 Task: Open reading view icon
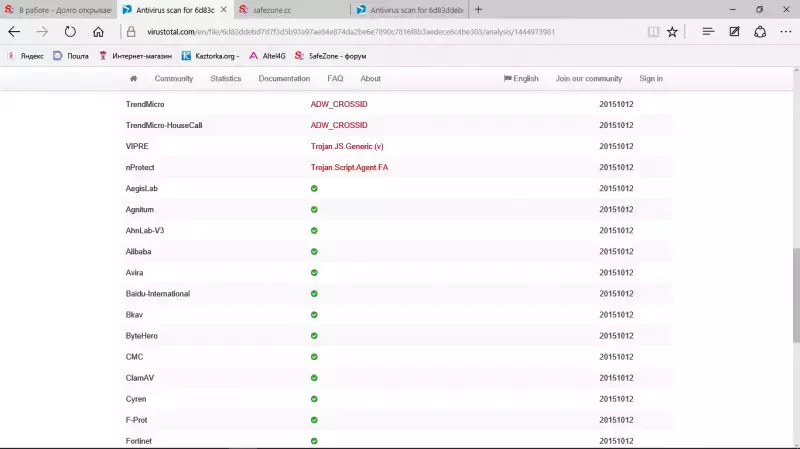[x=653, y=32]
